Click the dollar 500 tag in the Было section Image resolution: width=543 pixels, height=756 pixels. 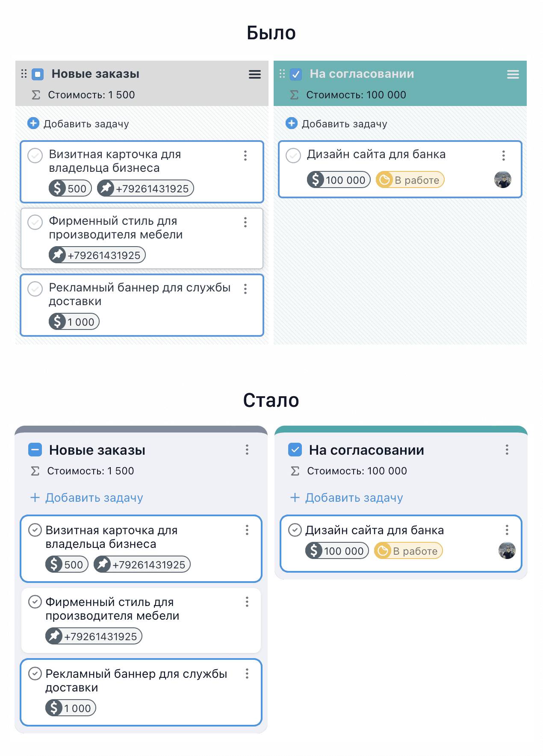click(71, 188)
